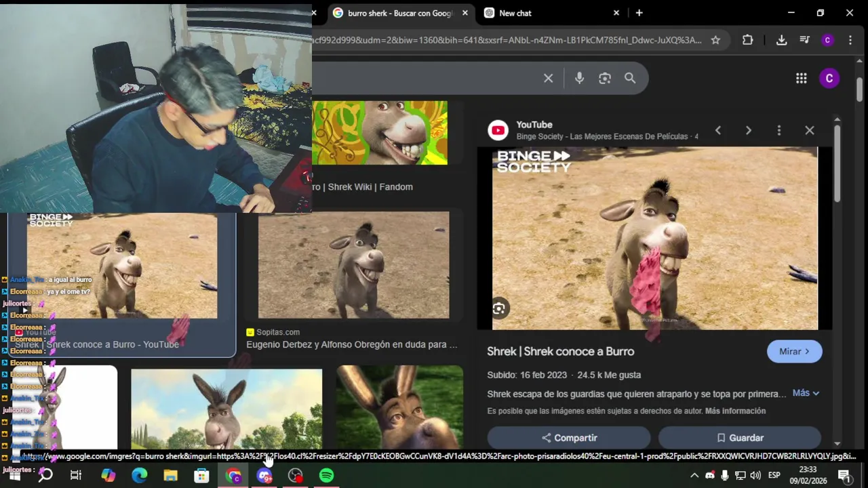
Task: Click the browser address bar URL
Action: 507,40
